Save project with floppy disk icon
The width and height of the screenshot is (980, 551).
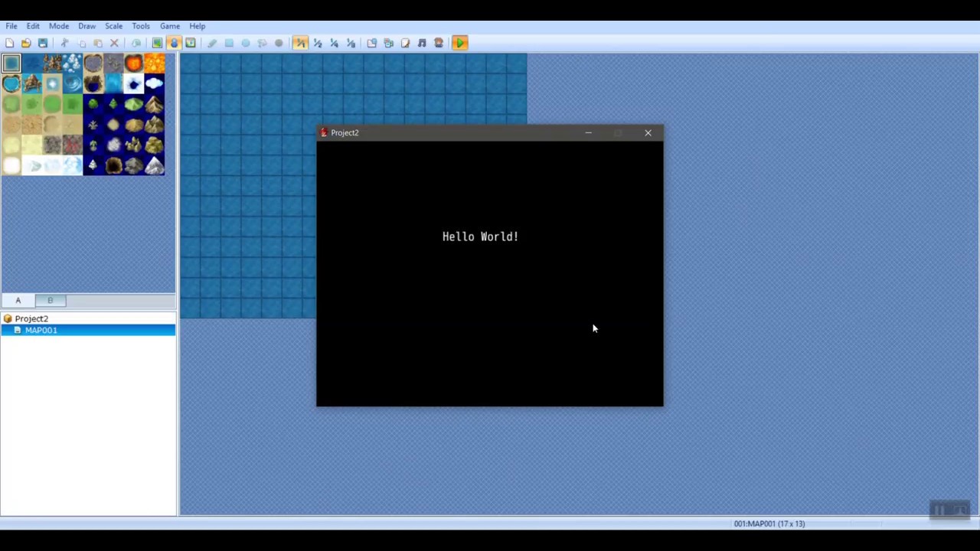[43, 43]
